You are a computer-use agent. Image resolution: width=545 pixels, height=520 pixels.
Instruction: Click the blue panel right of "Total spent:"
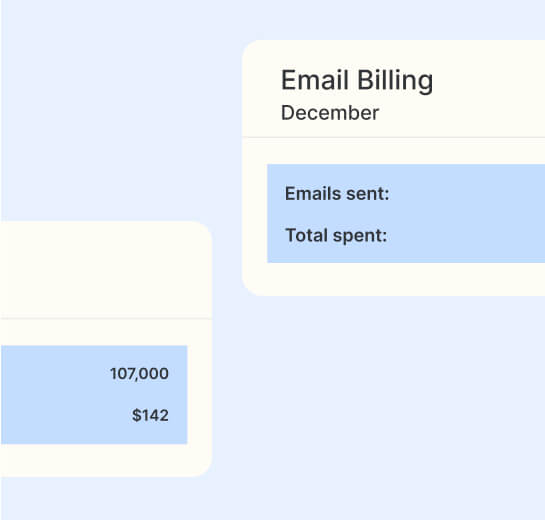tap(466, 236)
